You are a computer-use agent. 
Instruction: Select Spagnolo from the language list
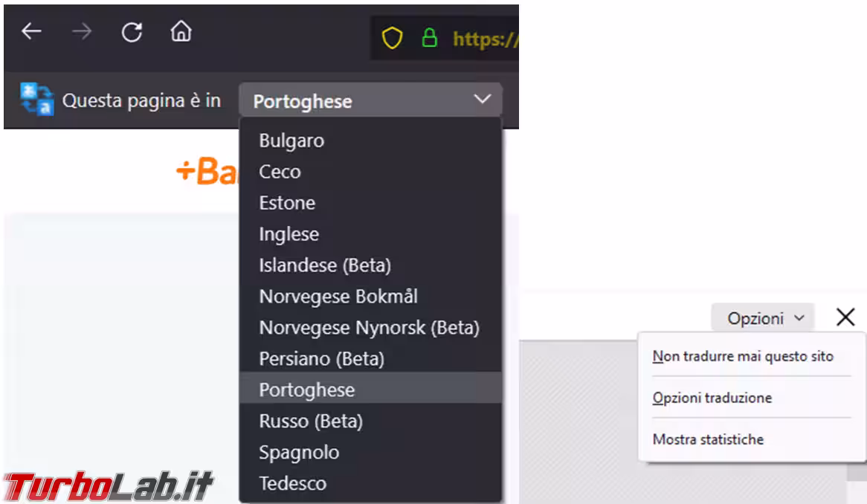click(x=299, y=453)
